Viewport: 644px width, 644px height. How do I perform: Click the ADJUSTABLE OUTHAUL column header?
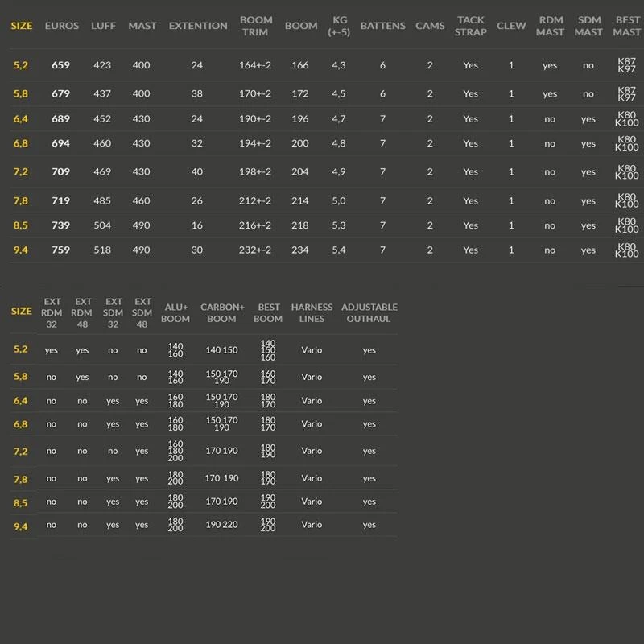coord(369,312)
